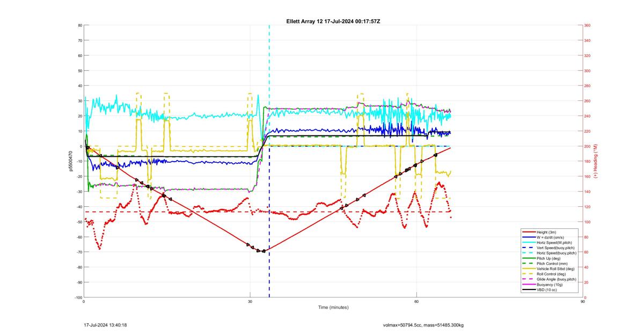
Task: Click the '17-Jul-2024 13:40:18' timestamp footer
Action: [x=105, y=325]
